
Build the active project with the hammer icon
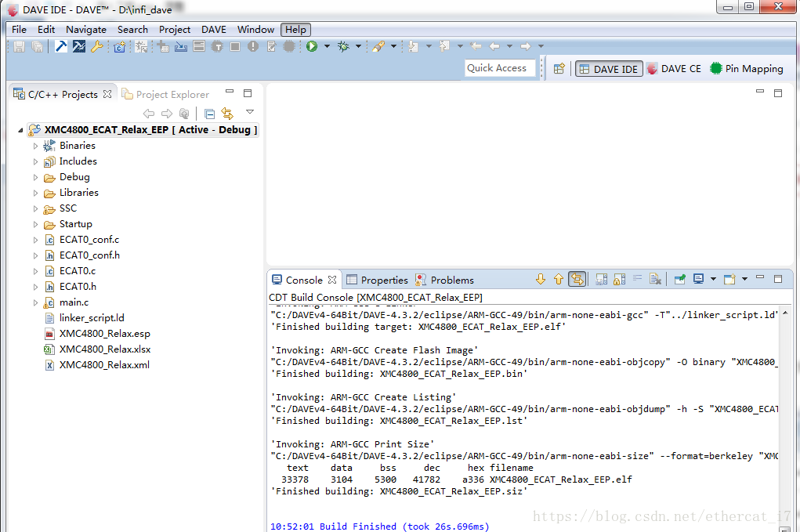pos(60,46)
